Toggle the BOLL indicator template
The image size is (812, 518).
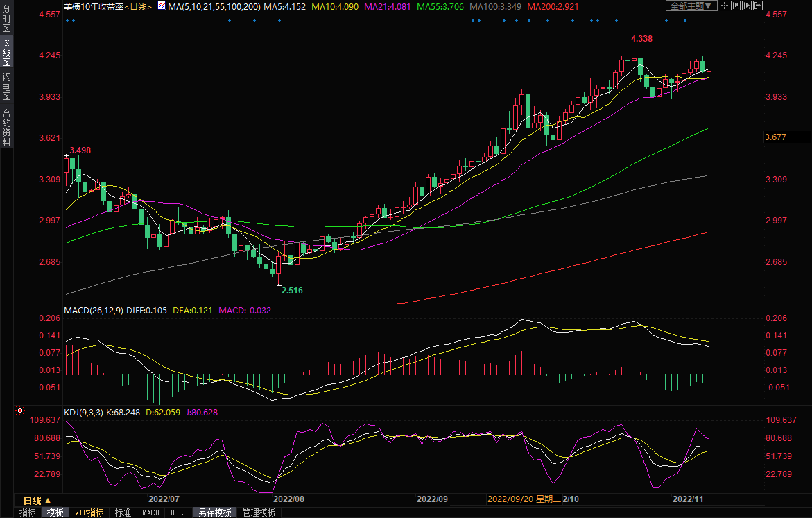(178, 512)
